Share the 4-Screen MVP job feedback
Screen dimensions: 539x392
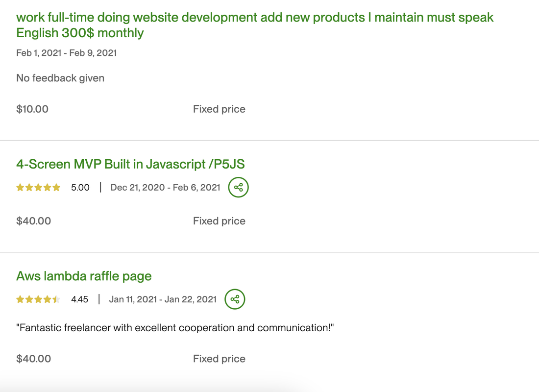(239, 187)
